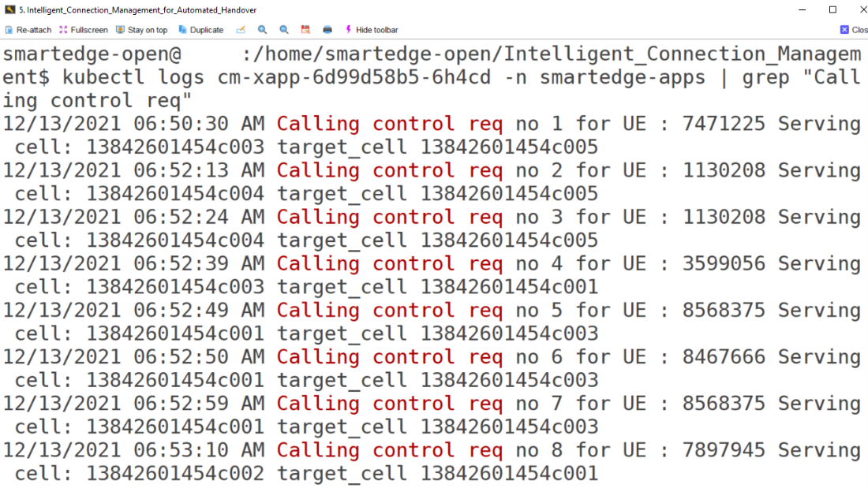Screen dimensions: 868x488
Task: Print the terminal contents
Action: [x=327, y=30]
